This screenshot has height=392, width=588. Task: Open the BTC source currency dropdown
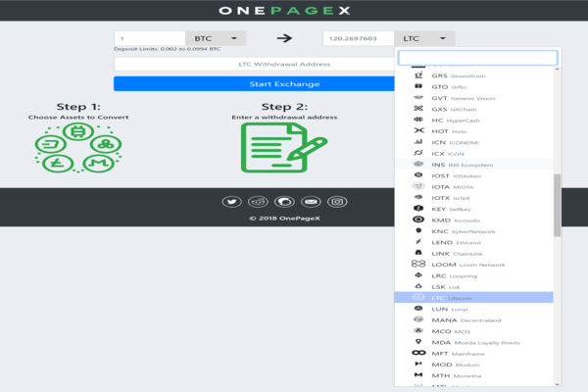click(x=216, y=38)
